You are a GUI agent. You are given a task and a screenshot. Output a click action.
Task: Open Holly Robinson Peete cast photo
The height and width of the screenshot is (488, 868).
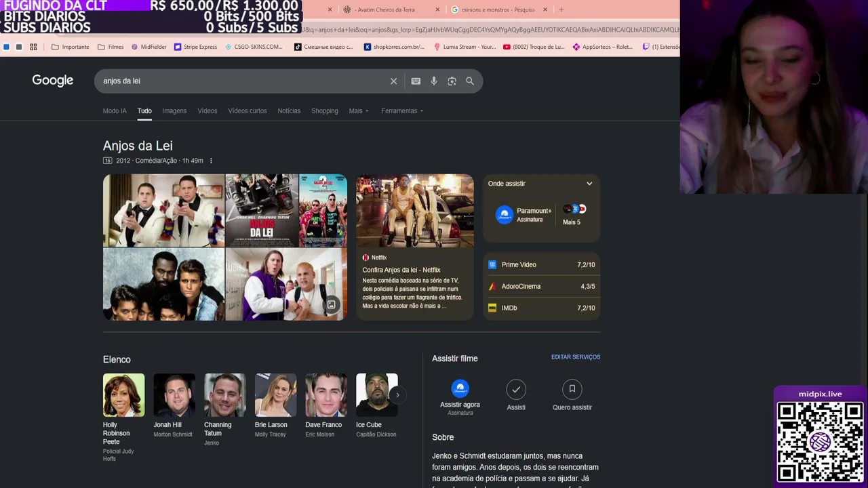(123, 395)
